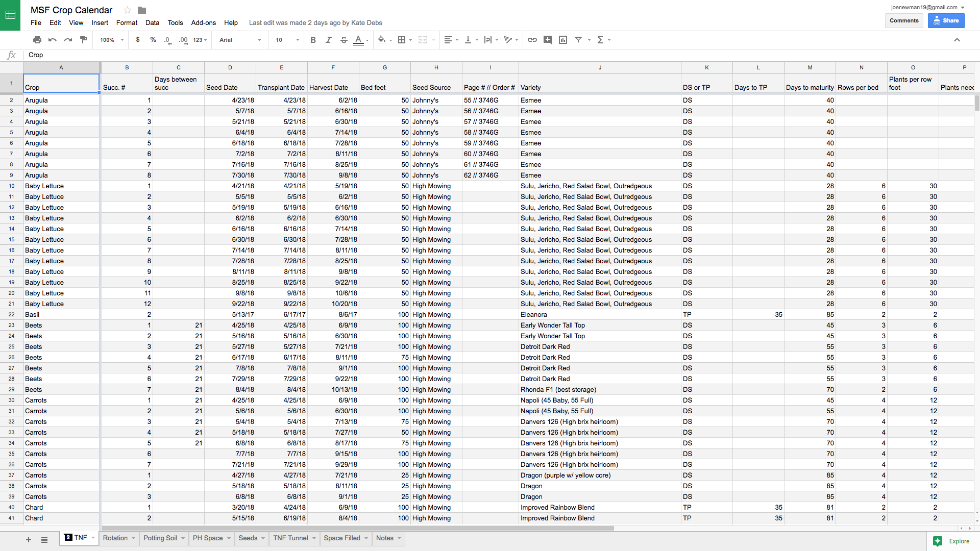Format as currency with dollar icon

(138, 40)
